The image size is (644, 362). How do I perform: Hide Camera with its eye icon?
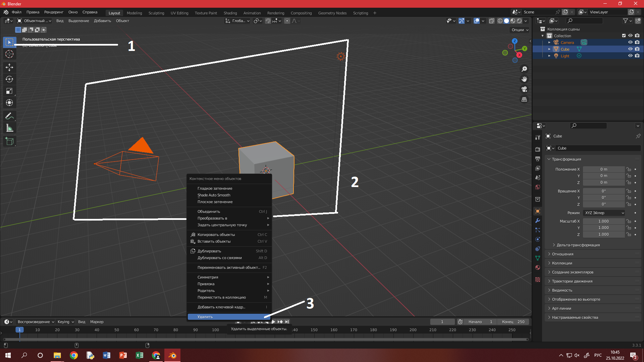[630, 42]
